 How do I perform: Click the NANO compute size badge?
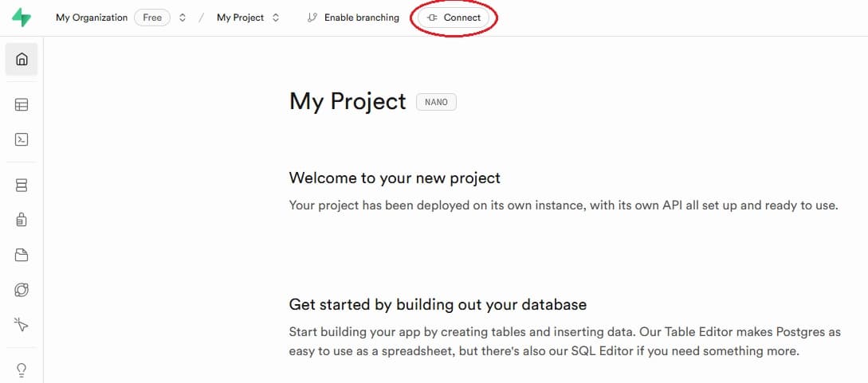tap(436, 102)
